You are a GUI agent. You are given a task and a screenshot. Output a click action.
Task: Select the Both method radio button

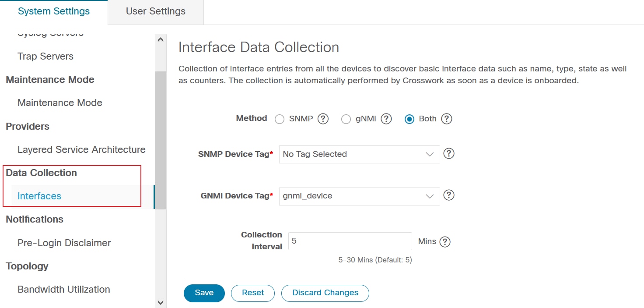pos(409,119)
